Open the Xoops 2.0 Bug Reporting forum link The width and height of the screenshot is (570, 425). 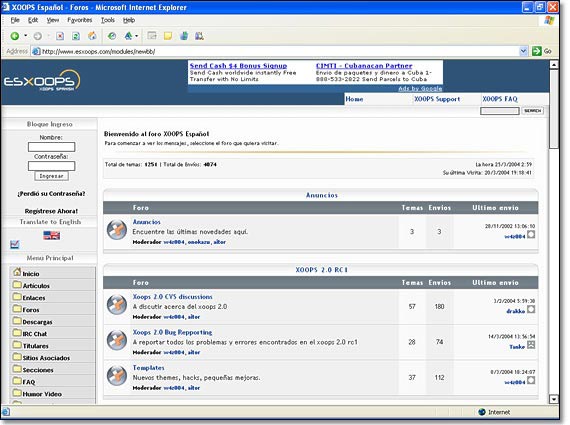[x=172, y=332]
